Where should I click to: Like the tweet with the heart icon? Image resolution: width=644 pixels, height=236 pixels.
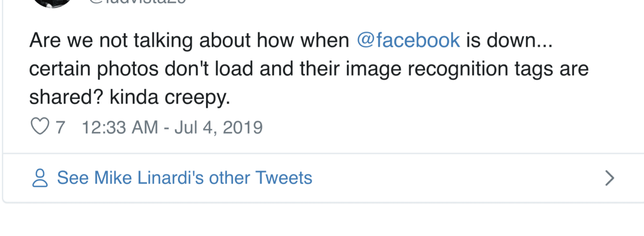coord(40,127)
